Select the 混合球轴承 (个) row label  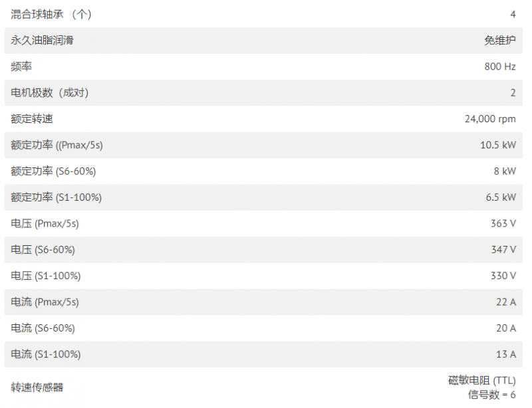[51, 14]
